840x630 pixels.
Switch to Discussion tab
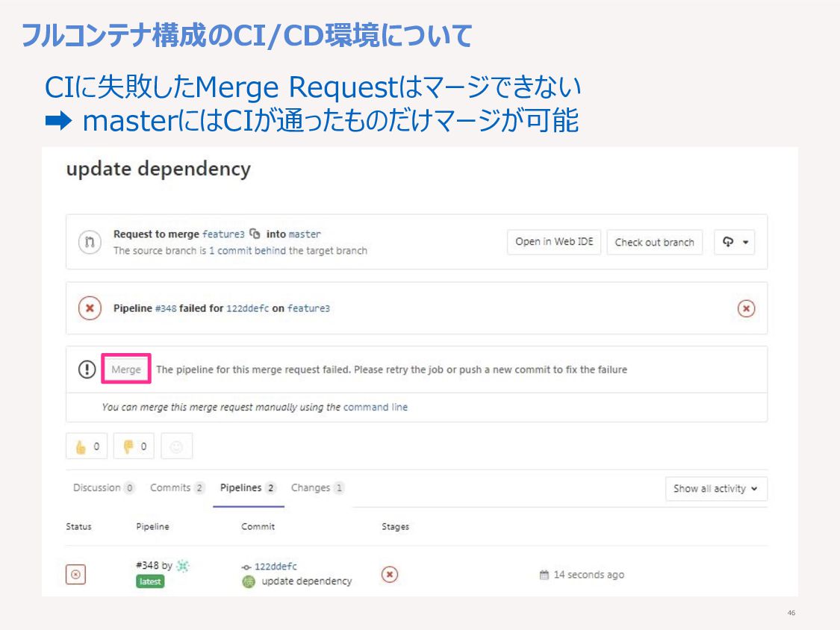[104, 487]
